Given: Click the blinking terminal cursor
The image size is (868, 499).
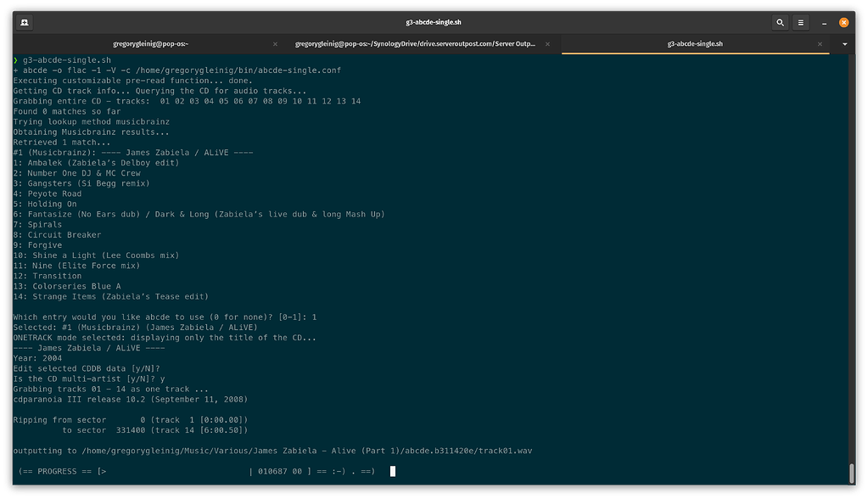Looking at the screenshot, I should coord(392,471).
